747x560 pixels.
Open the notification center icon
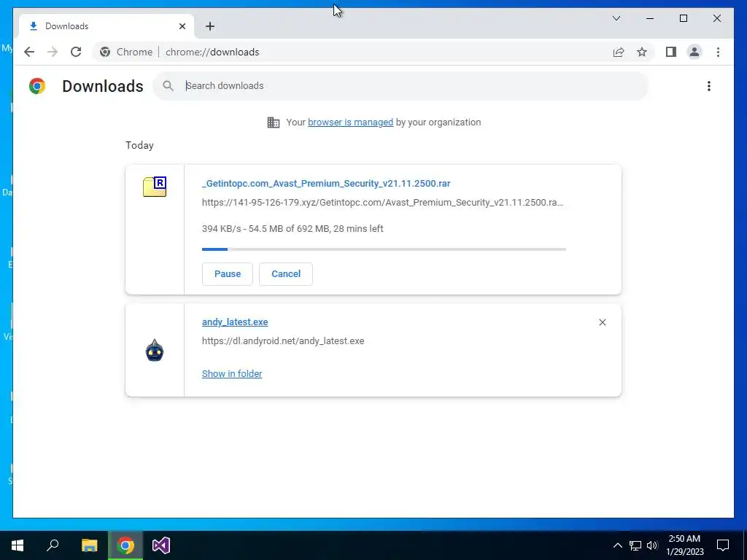tap(723, 545)
